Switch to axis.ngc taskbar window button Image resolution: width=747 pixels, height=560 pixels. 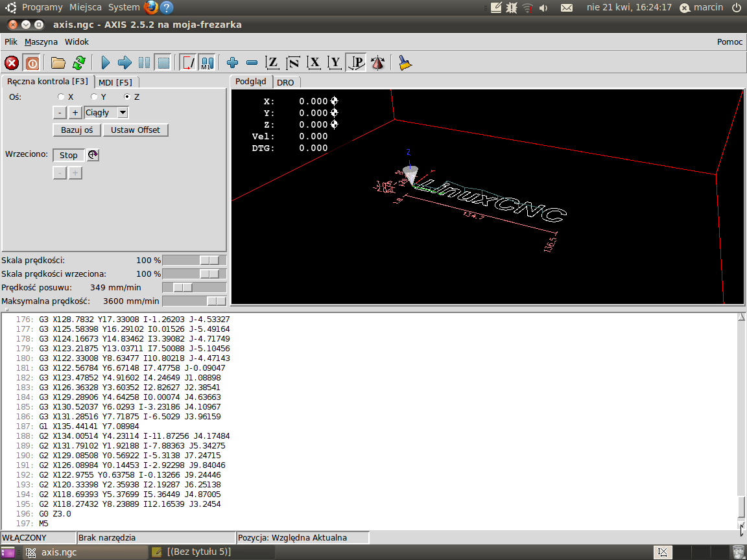pyautogui.click(x=86, y=552)
